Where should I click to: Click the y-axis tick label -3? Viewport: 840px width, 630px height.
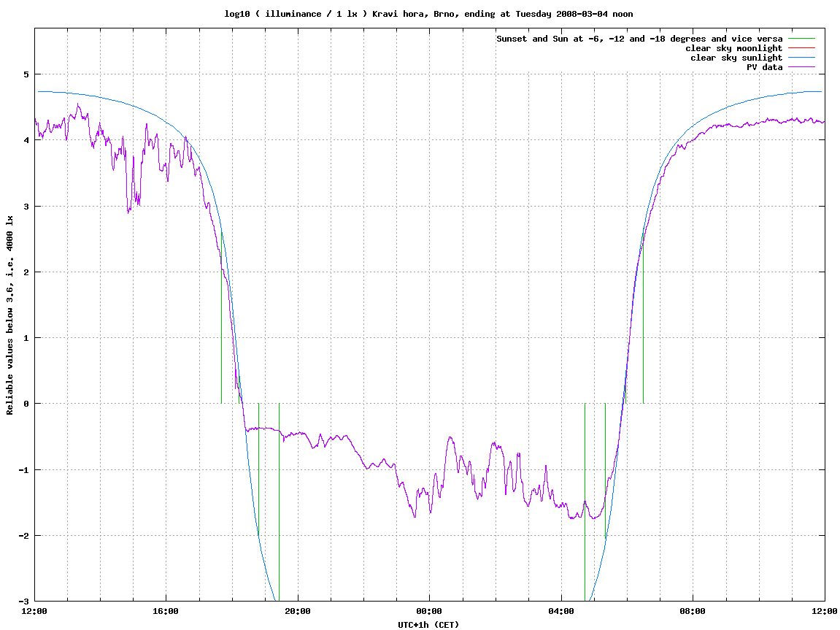pos(24,602)
